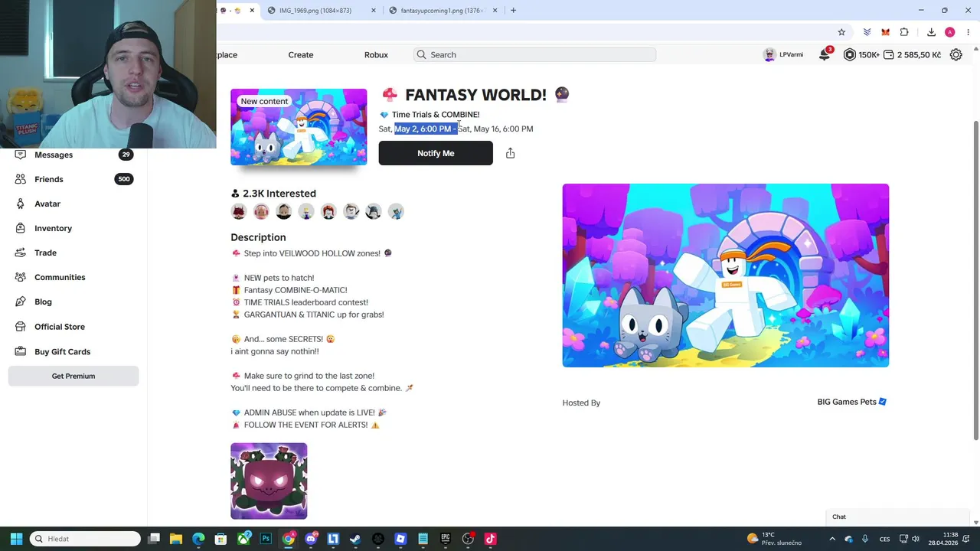Open the Chrome extensions puzzle icon

pos(904,32)
